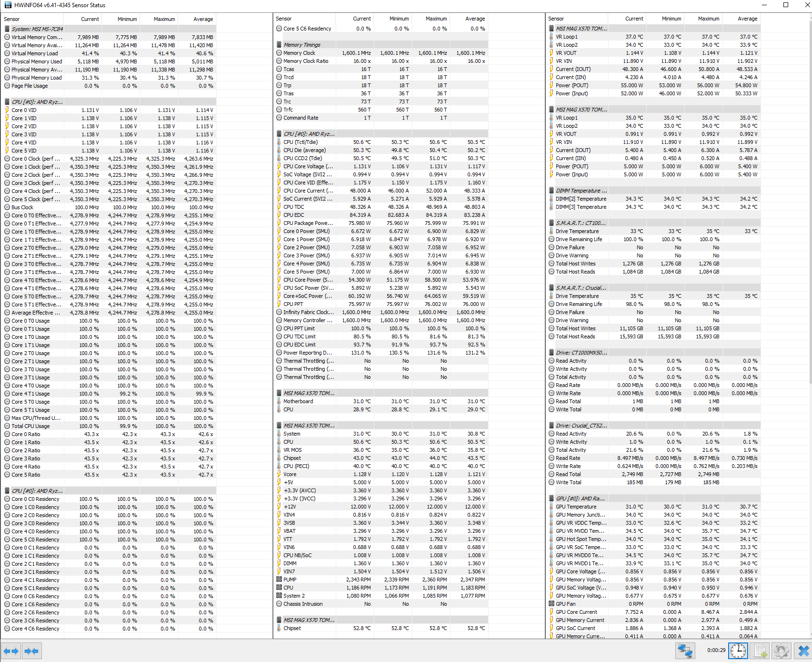This screenshot has height=662, width=812.
Task: Select the CPU NB/SoC voltage row
Action: pos(381,555)
